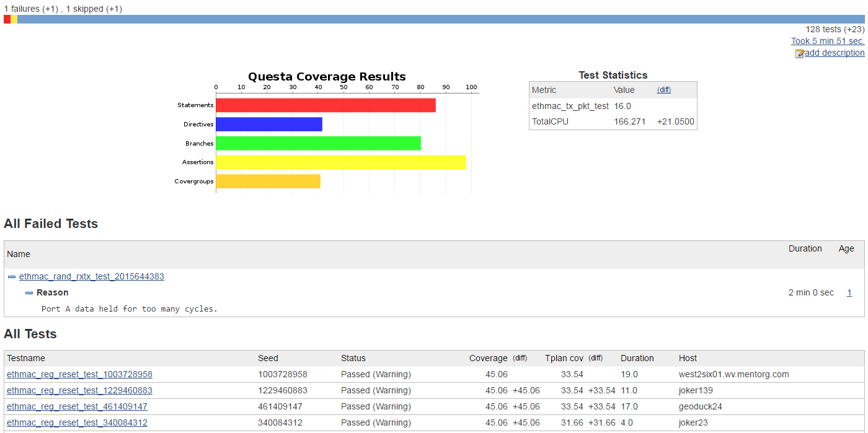Screen dimensions: 868x433
Task: Open failed test ethmac_rand_rxtx_test_2015644383
Action: tap(92, 276)
